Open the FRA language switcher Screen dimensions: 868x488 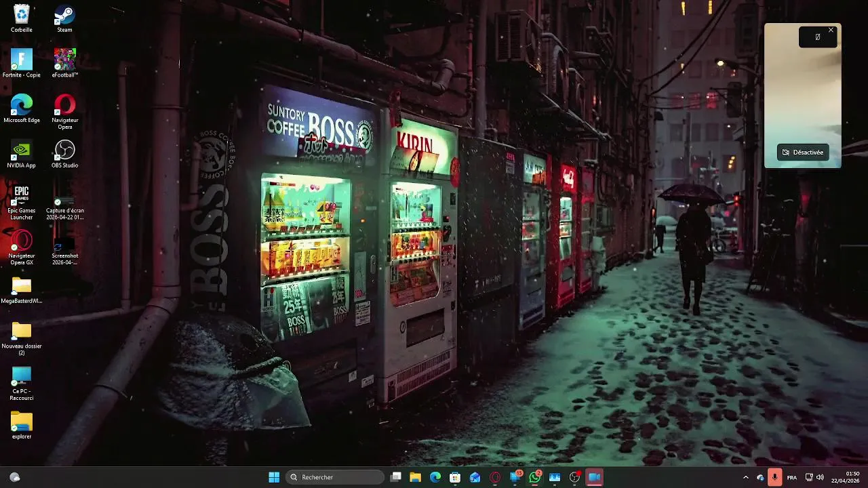(x=792, y=477)
